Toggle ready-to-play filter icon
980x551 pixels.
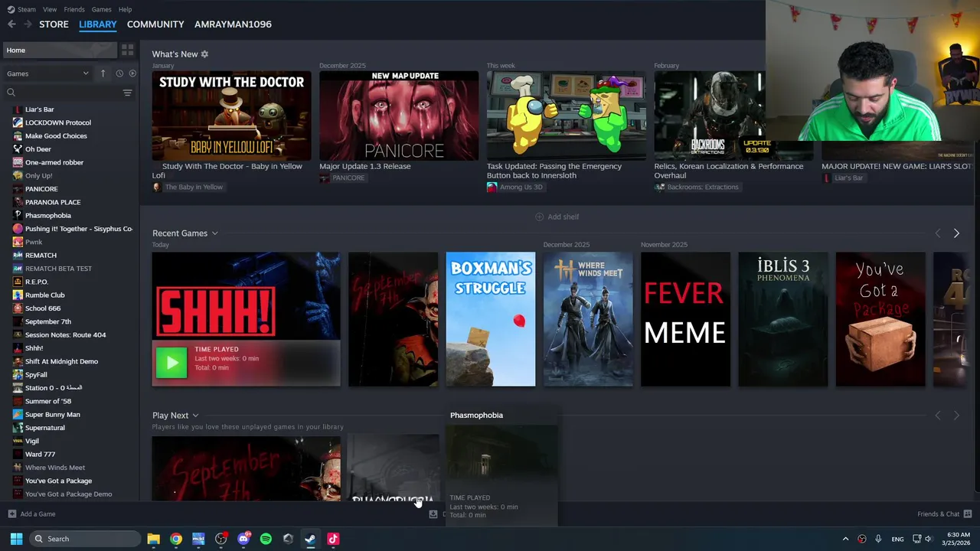(132, 73)
